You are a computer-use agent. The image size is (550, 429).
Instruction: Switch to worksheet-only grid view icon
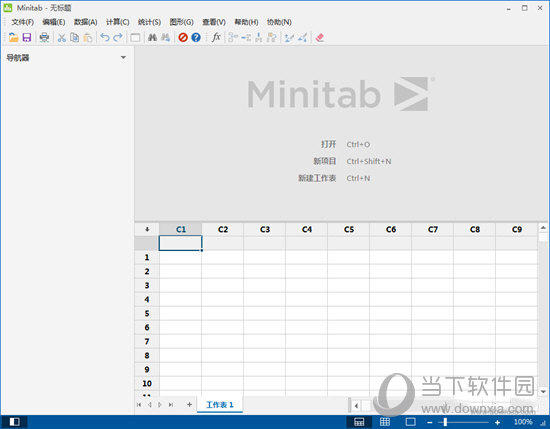385,422
